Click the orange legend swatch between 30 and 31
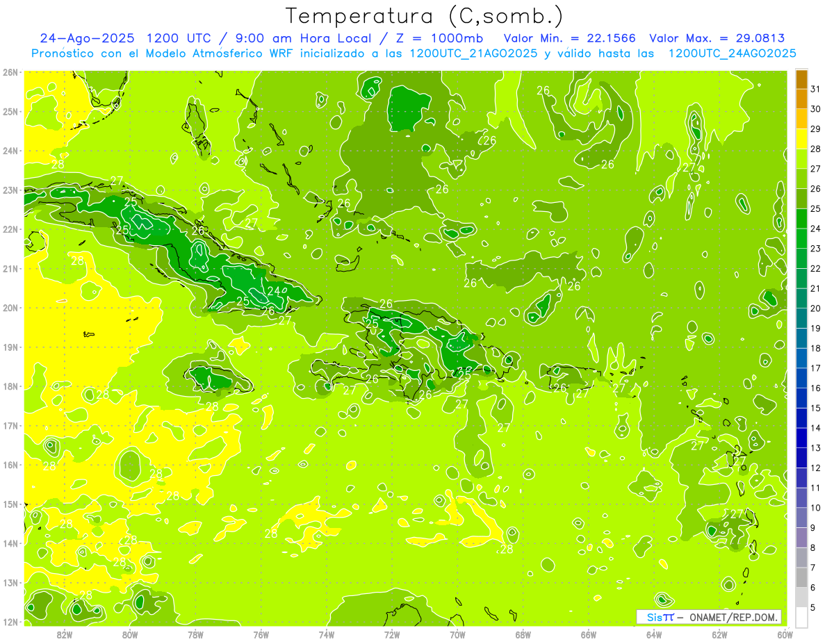 tap(801, 99)
